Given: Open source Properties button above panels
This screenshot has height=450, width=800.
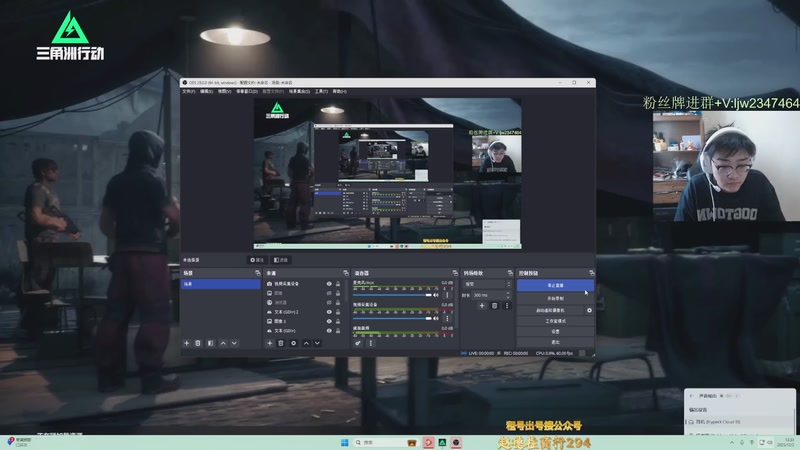Looking at the screenshot, I should tap(257, 260).
